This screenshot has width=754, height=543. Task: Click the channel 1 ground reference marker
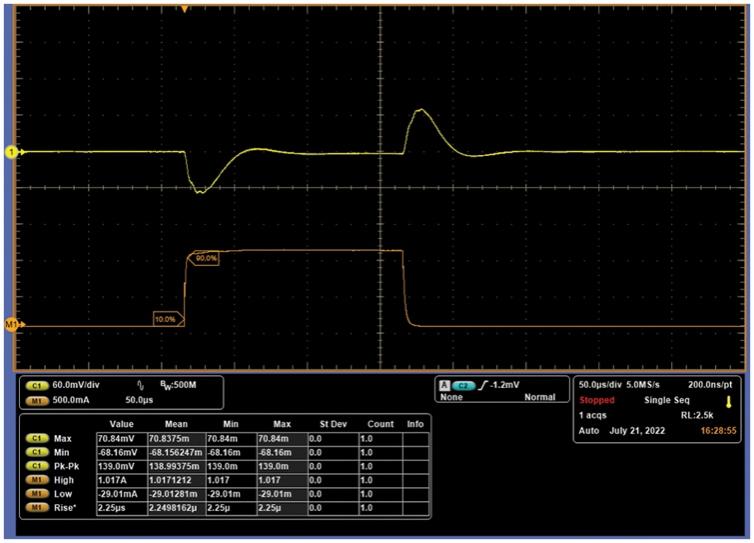point(12,152)
